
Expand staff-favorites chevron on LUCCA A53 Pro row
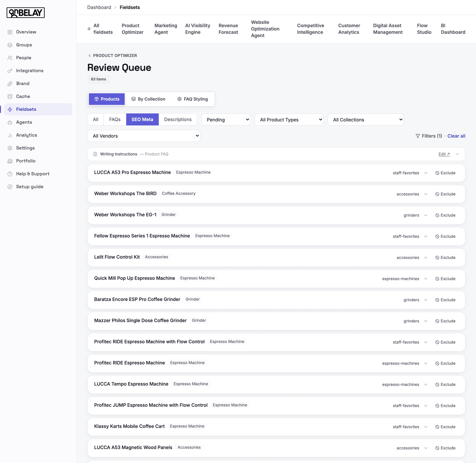(426, 173)
